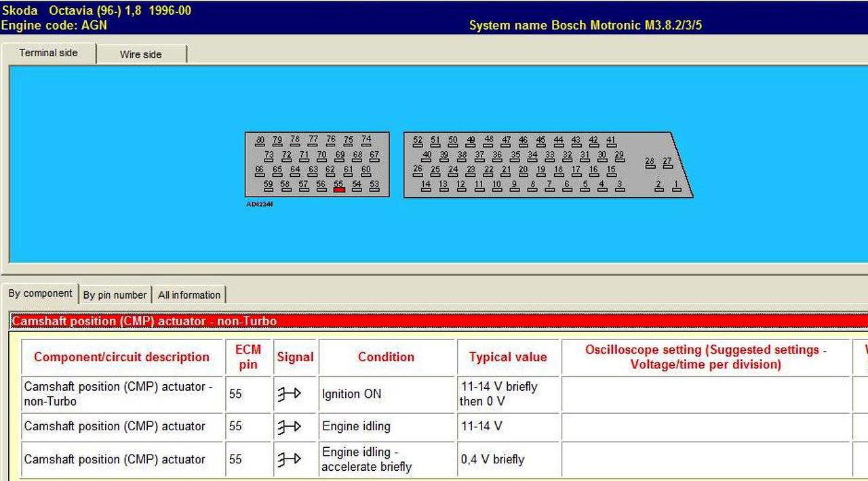Click signal icon in accelerate briefly row

coord(289,459)
